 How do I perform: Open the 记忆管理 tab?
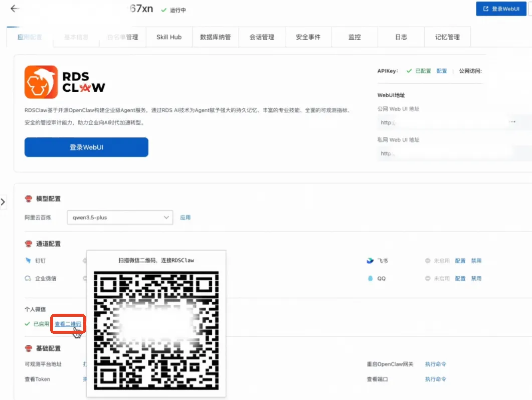[x=448, y=37]
